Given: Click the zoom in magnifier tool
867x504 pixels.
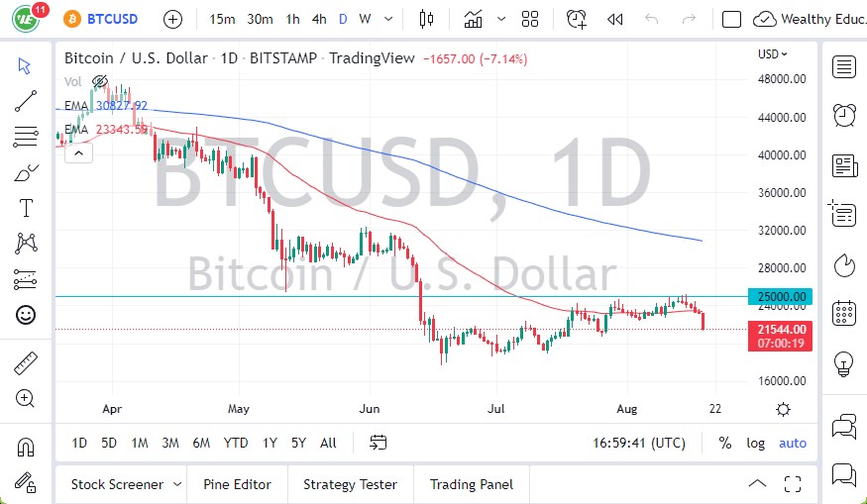Looking at the screenshot, I should (26, 398).
